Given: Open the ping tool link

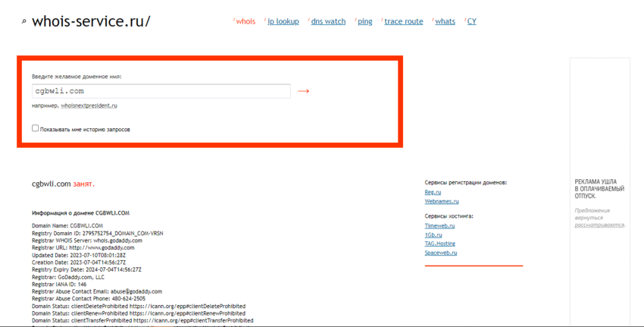Looking at the screenshot, I should click(365, 22).
